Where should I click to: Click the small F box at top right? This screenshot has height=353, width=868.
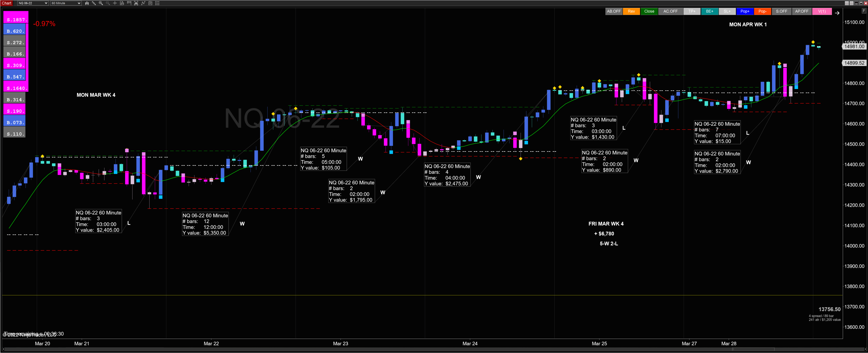click(x=864, y=11)
